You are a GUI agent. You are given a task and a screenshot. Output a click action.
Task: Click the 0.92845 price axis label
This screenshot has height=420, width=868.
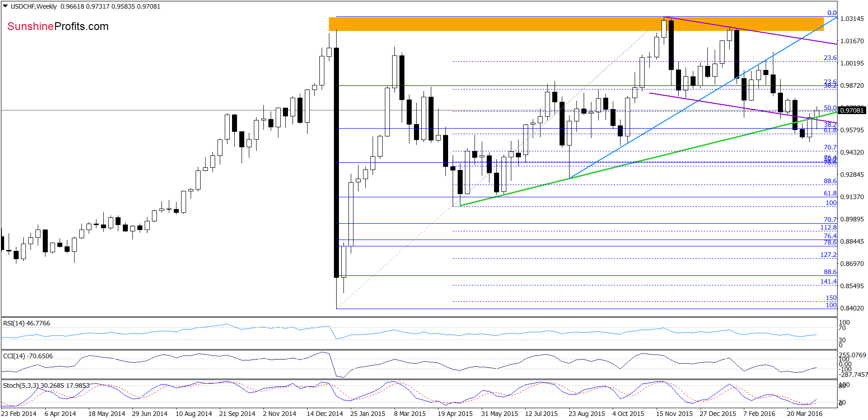(x=852, y=175)
